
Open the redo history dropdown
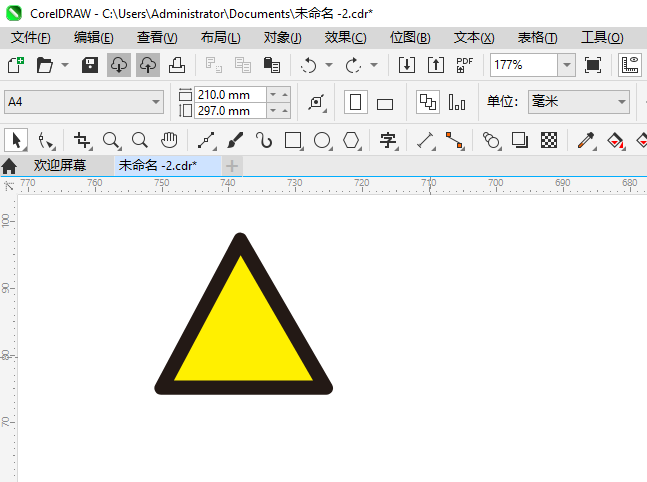point(374,65)
